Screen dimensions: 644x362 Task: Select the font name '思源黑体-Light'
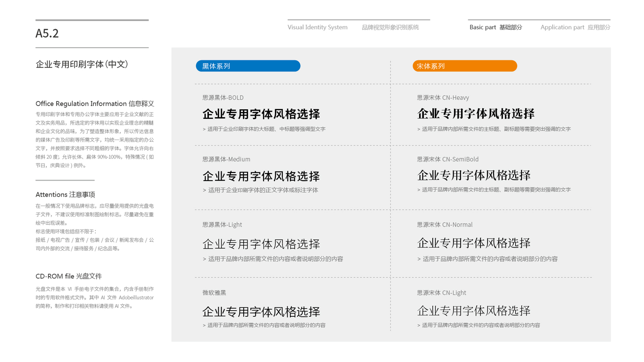[222, 225]
